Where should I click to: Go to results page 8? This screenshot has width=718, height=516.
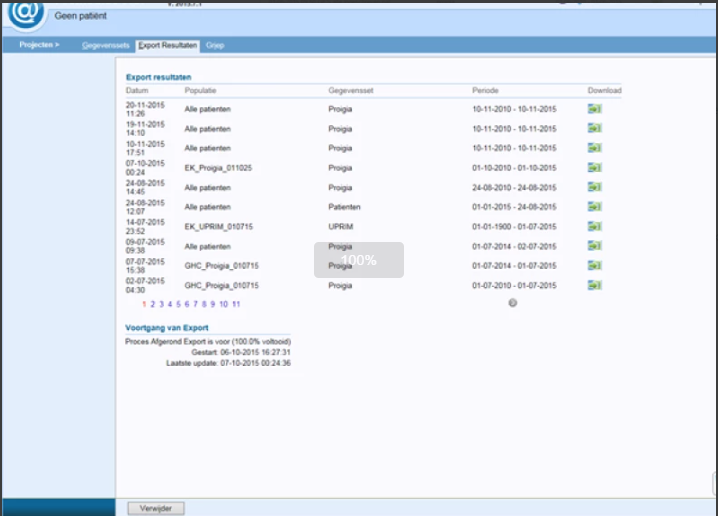click(x=204, y=304)
